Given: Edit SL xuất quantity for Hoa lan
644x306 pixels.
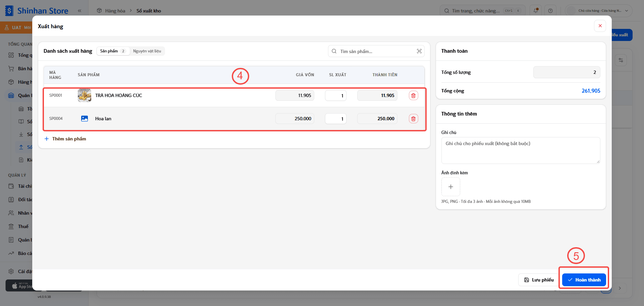Looking at the screenshot, I should pyautogui.click(x=335, y=119).
